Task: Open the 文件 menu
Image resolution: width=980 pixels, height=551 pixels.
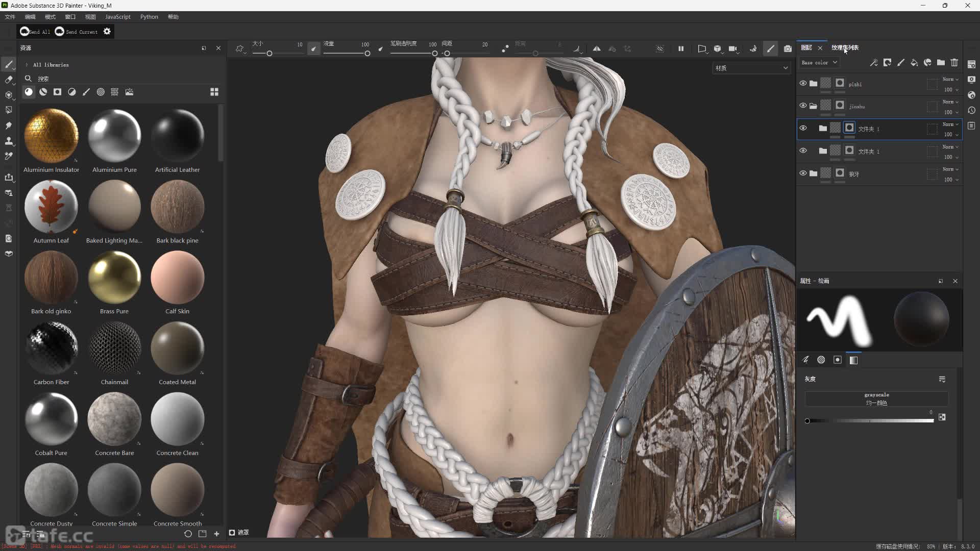Action: point(10,17)
